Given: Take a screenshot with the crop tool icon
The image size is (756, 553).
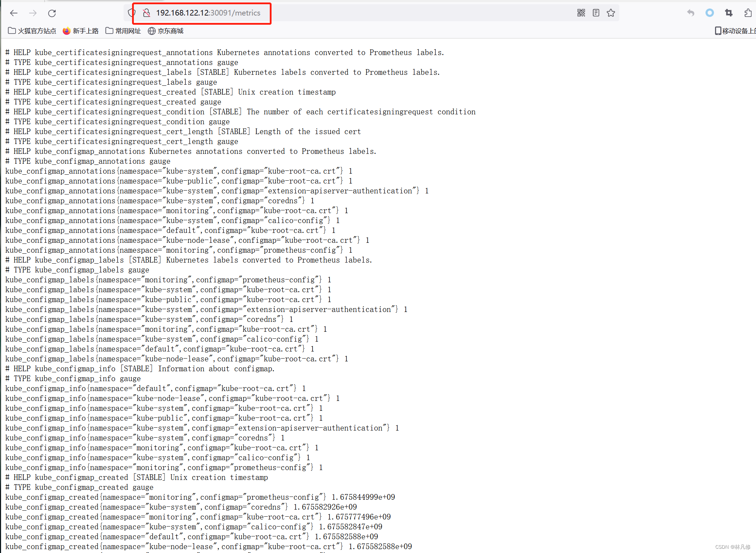Looking at the screenshot, I should tap(728, 13).
